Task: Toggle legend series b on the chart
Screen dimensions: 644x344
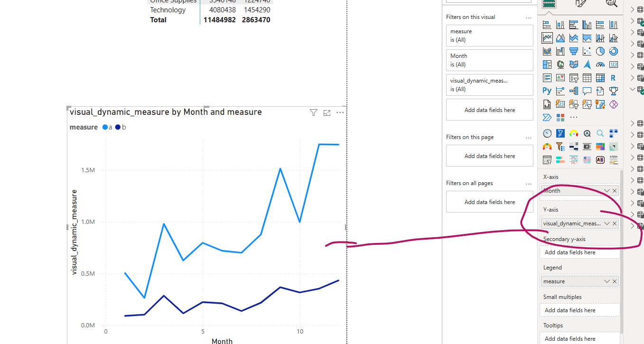Action: click(121, 127)
